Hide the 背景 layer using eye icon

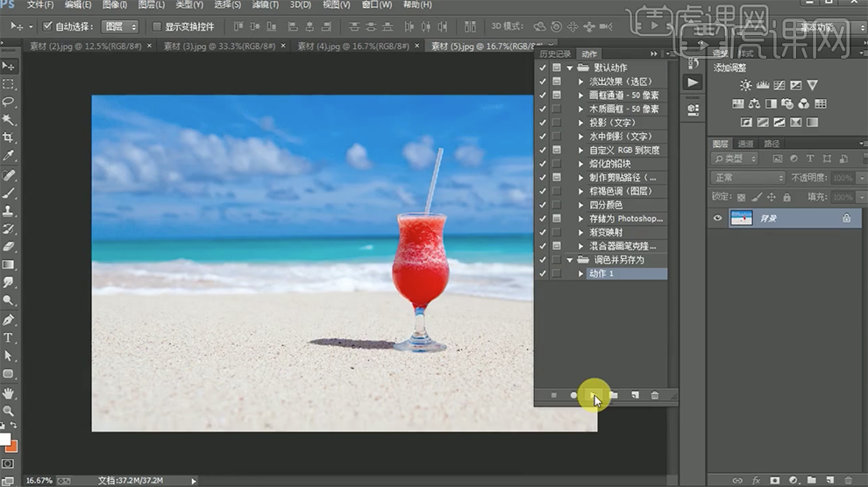coord(718,218)
